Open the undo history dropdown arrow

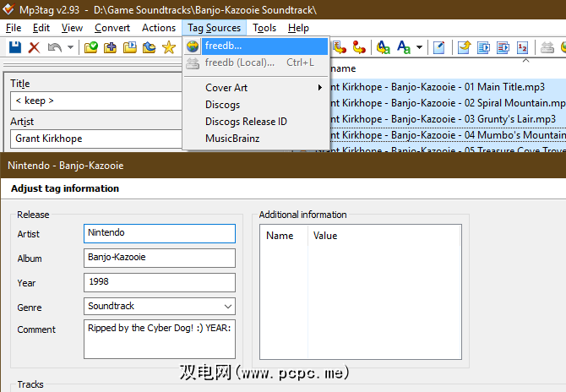(71, 47)
